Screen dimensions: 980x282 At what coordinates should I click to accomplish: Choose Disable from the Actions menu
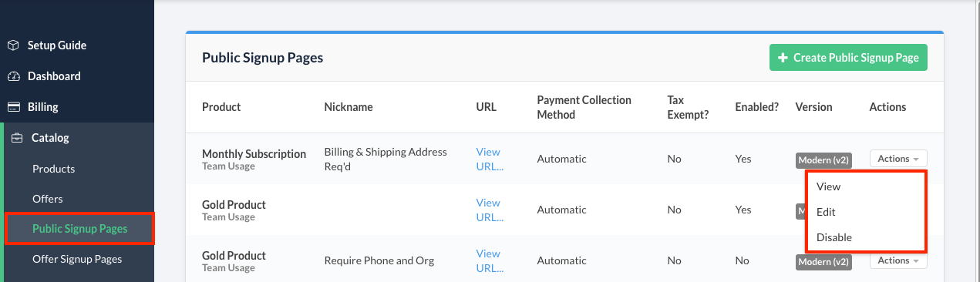tap(834, 237)
